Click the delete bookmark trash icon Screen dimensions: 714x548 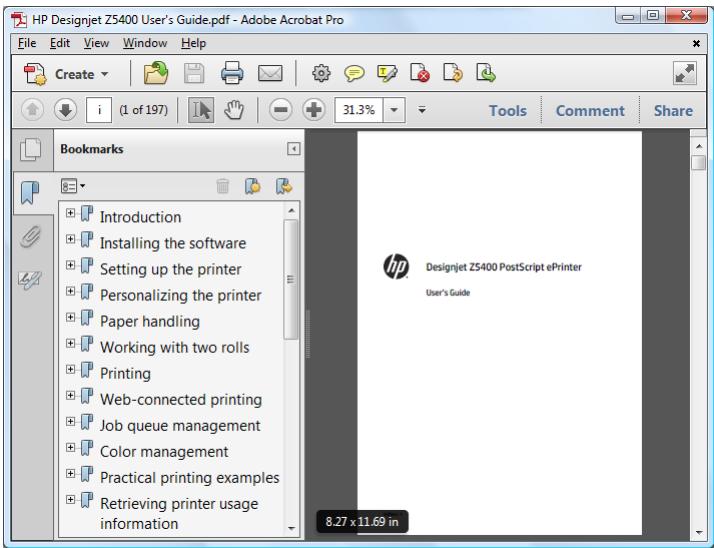pyautogui.click(x=223, y=186)
